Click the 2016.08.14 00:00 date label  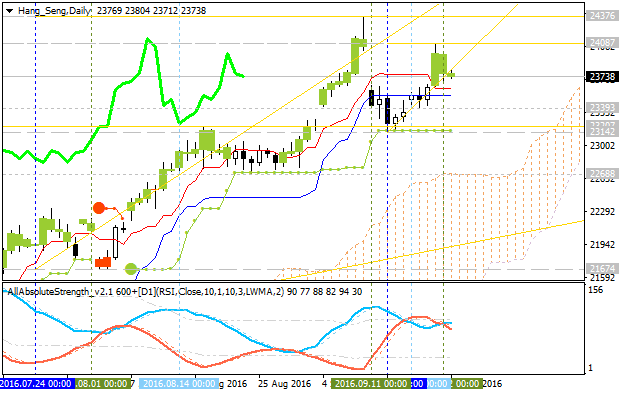pyautogui.click(x=179, y=384)
